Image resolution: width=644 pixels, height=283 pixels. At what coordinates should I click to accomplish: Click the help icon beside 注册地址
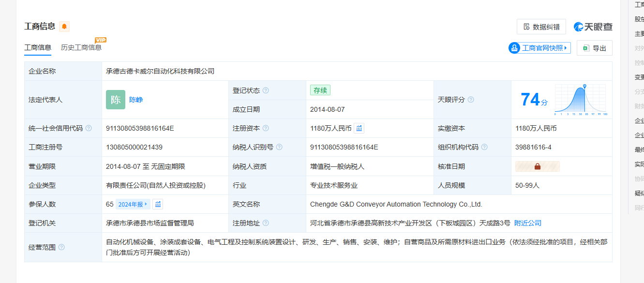(266, 223)
